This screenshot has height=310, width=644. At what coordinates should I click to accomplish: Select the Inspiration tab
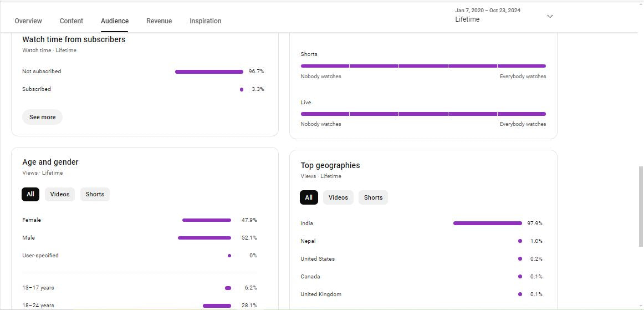click(x=205, y=21)
